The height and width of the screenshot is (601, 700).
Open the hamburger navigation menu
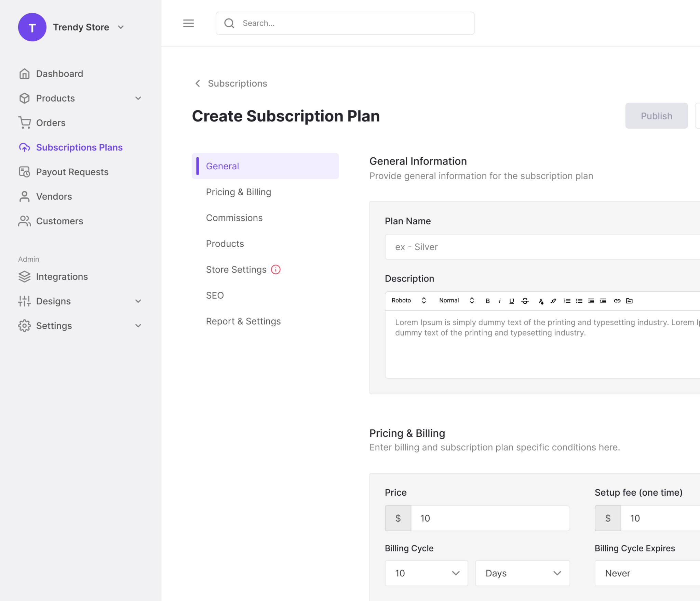point(188,23)
